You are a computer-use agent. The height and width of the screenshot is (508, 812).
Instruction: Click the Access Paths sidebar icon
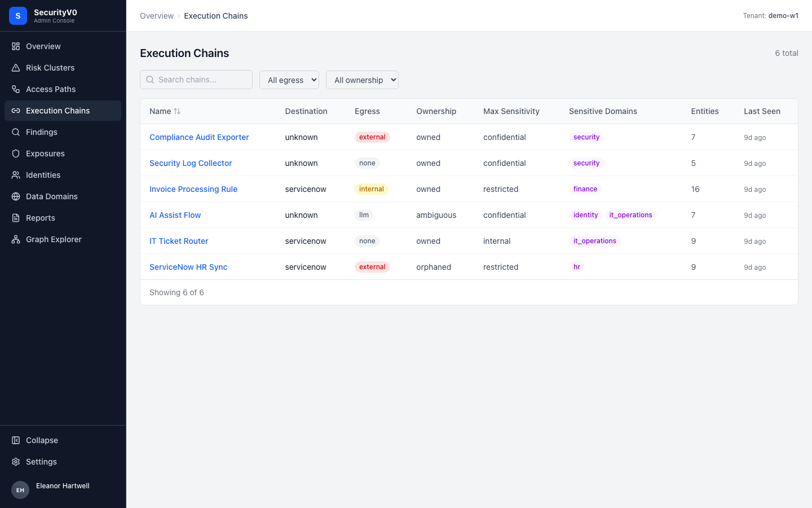point(16,89)
